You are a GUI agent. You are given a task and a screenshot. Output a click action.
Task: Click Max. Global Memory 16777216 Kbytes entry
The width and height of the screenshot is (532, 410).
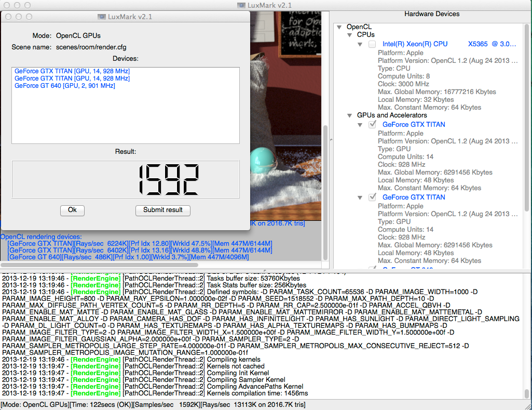(x=436, y=91)
